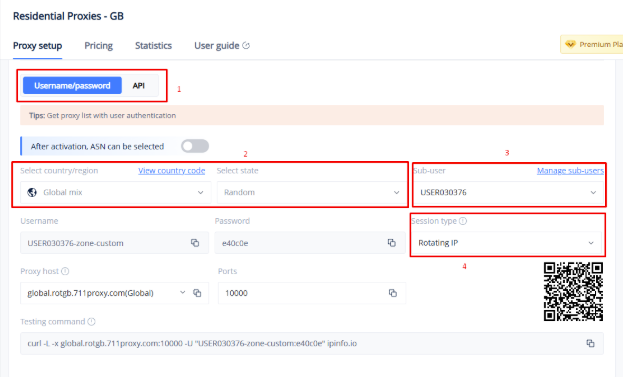
Task: Open the Select state Random dropdown
Action: (x=312, y=192)
